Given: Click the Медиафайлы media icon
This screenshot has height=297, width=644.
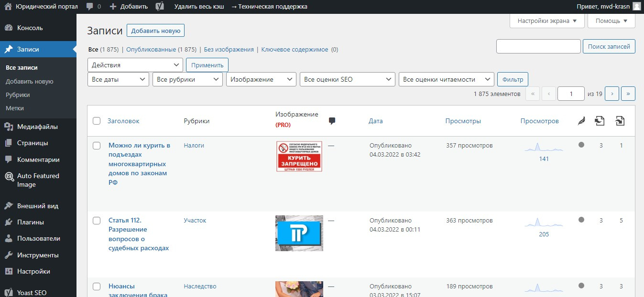Looking at the screenshot, I should tap(9, 127).
